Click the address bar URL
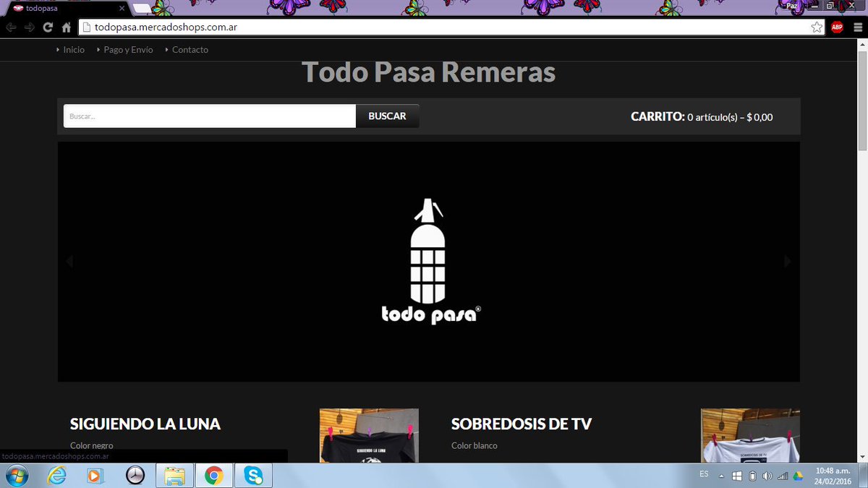 coord(166,27)
